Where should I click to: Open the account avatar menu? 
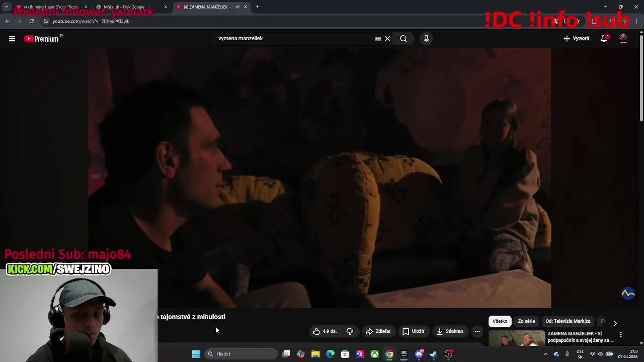coord(623,39)
